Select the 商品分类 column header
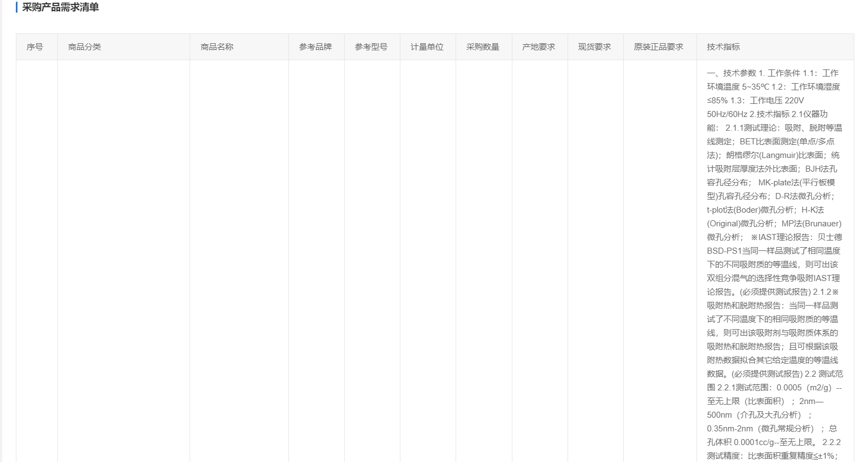This screenshot has height=462, width=868. click(x=85, y=47)
